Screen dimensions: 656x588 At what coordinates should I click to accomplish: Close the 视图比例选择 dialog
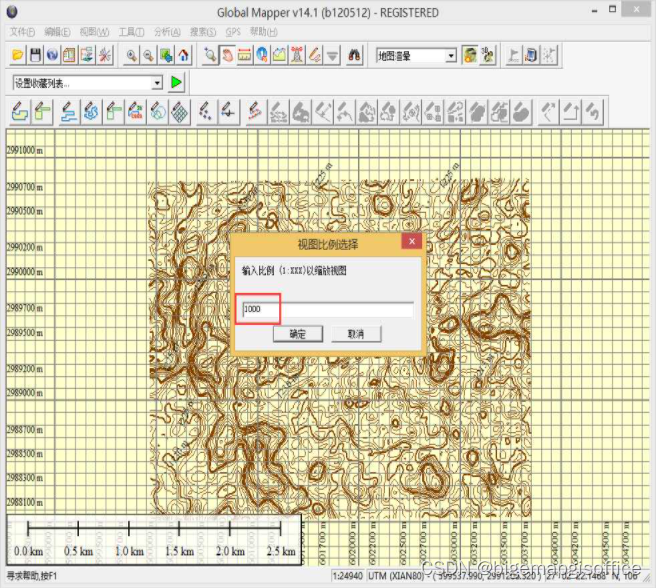point(412,241)
